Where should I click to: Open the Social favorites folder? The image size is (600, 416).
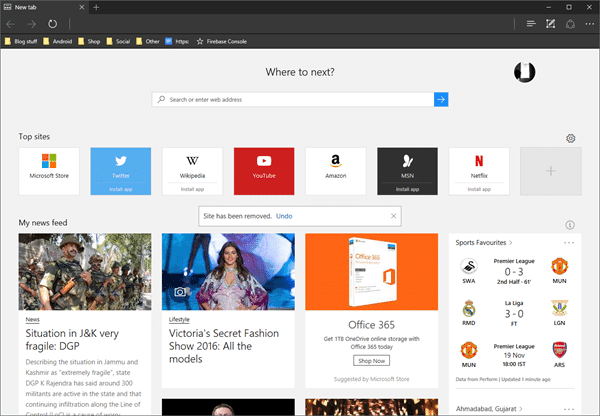tap(118, 41)
